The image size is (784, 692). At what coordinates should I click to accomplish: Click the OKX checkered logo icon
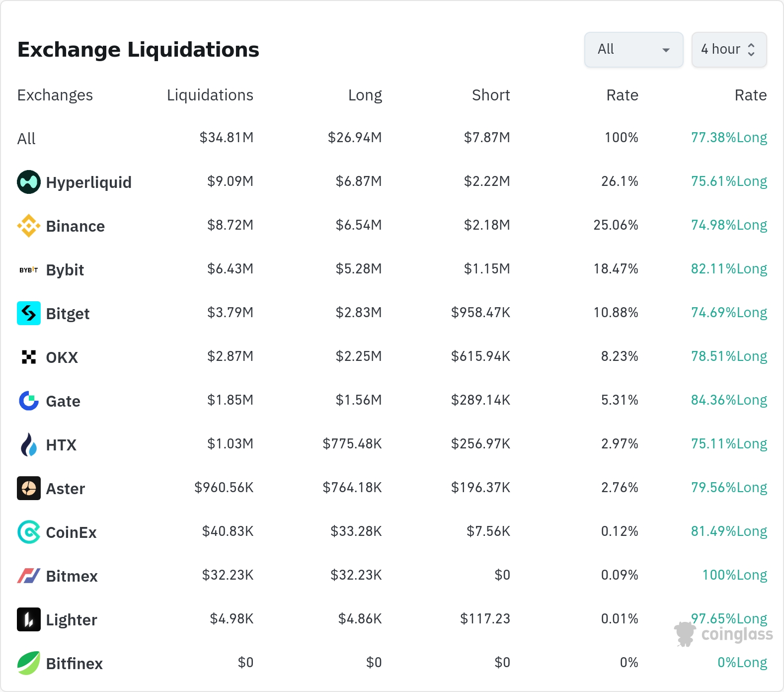[29, 357]
